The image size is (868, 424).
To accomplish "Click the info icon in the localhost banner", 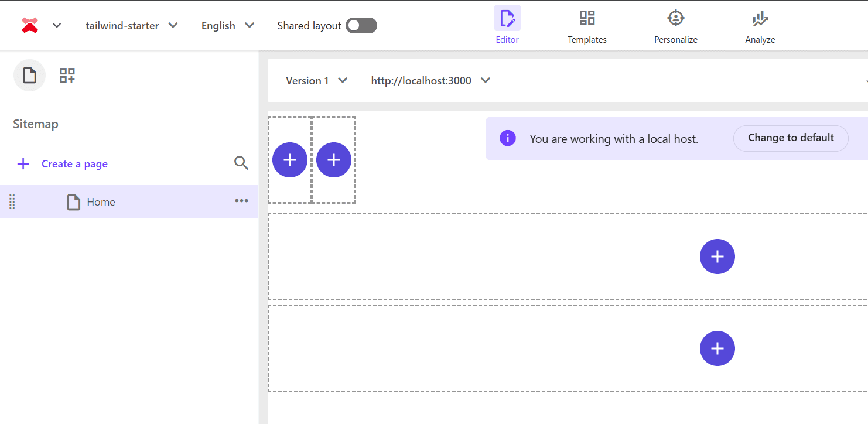I will [x=507, y=138].
